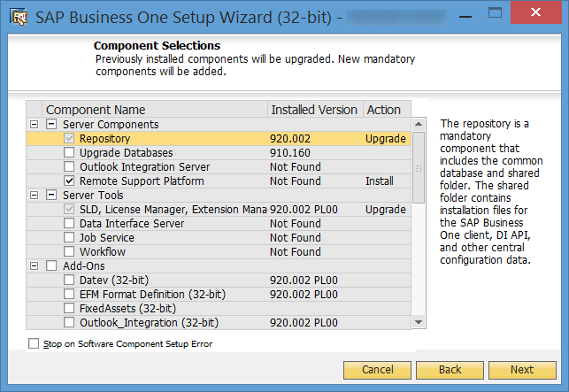Select the Upgrade Databases row label

click(x=127, y=153)
